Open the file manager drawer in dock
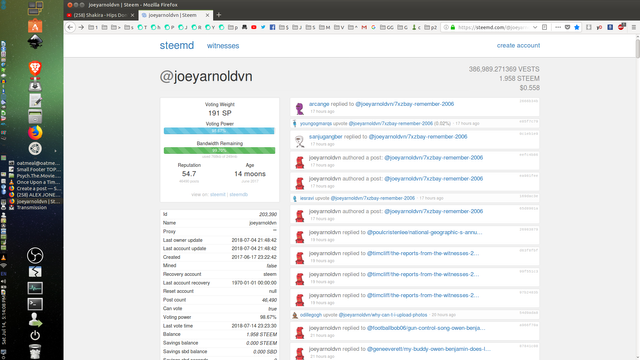 point(35,117)
